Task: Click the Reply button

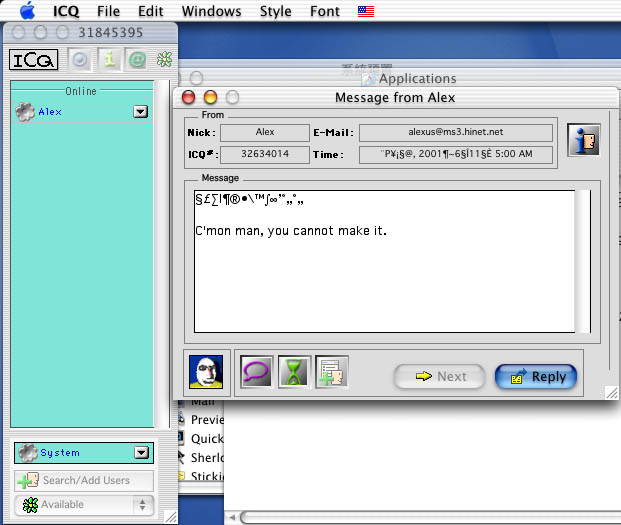Action: [536, 376]
